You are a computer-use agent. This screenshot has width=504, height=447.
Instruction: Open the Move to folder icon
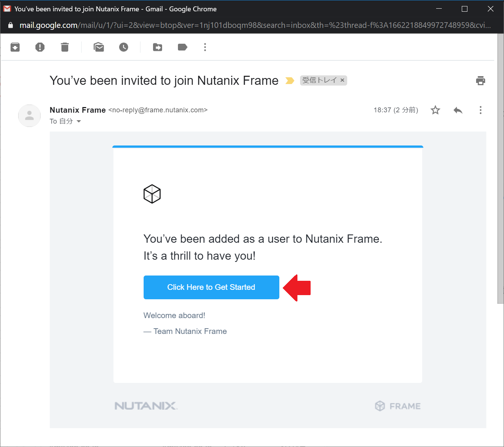(x=158, y=47)
